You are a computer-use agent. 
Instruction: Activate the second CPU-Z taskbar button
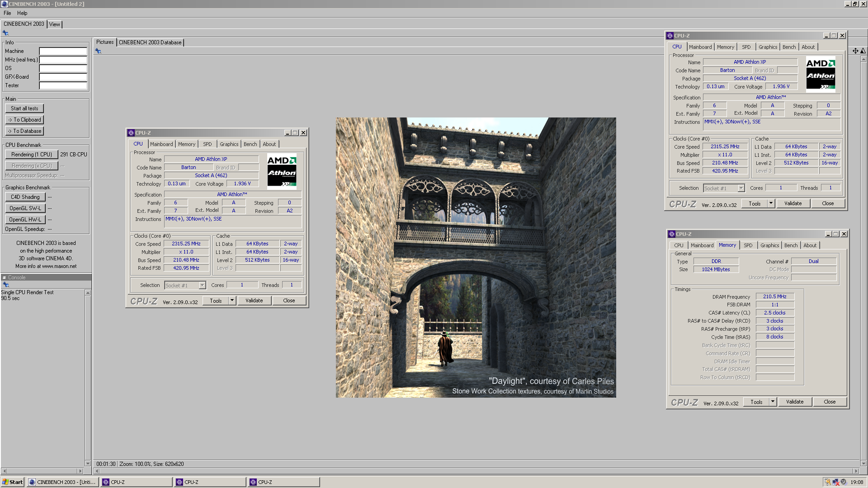tap(210, 482)
